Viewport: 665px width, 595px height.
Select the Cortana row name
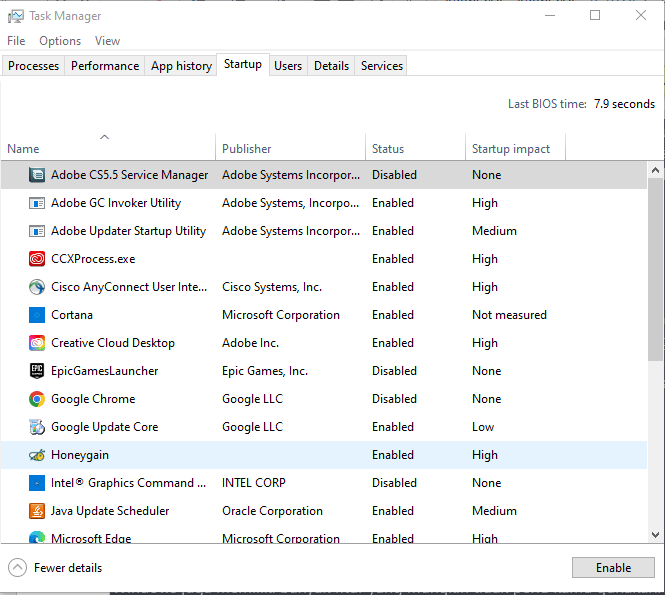coord(72,315)
